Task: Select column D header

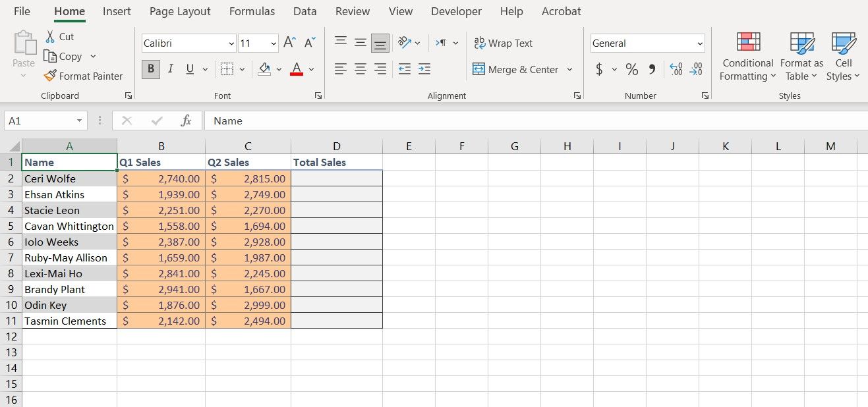Action: [337, 146]
